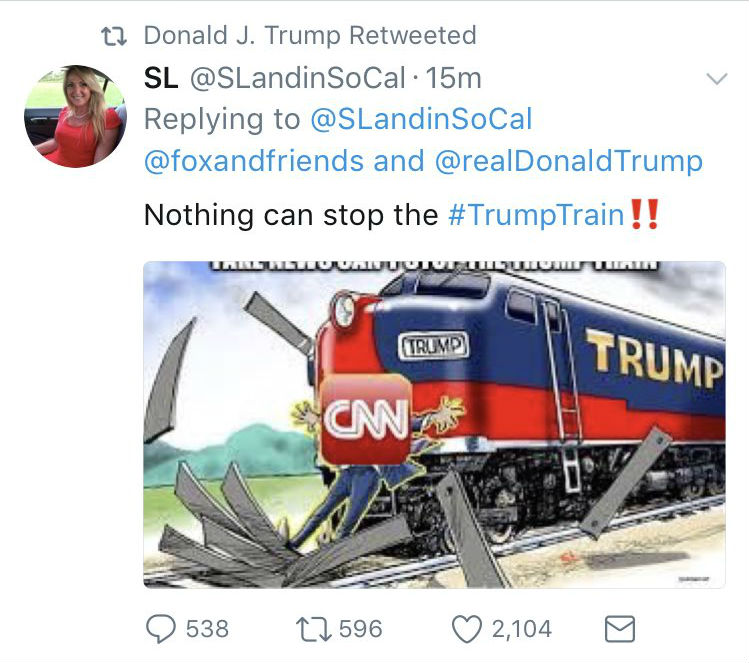Click the 2,104 likes count
This screenshot has width=749, height=663.
coord(521,628)
